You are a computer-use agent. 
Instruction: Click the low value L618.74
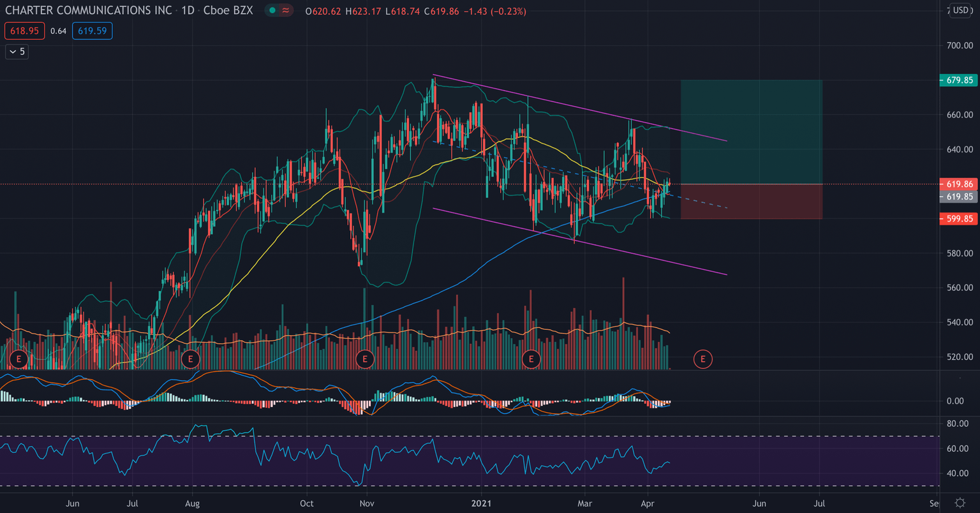click(402, 11)
